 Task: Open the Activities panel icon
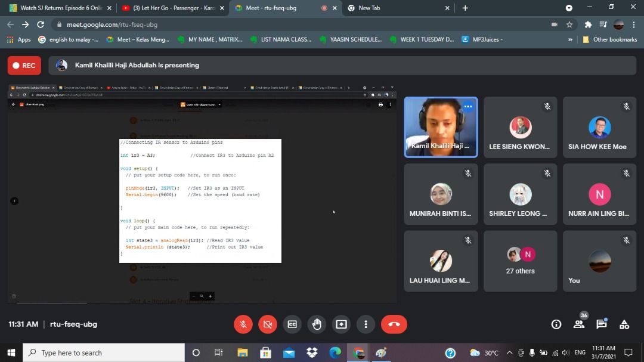(624, 324)
